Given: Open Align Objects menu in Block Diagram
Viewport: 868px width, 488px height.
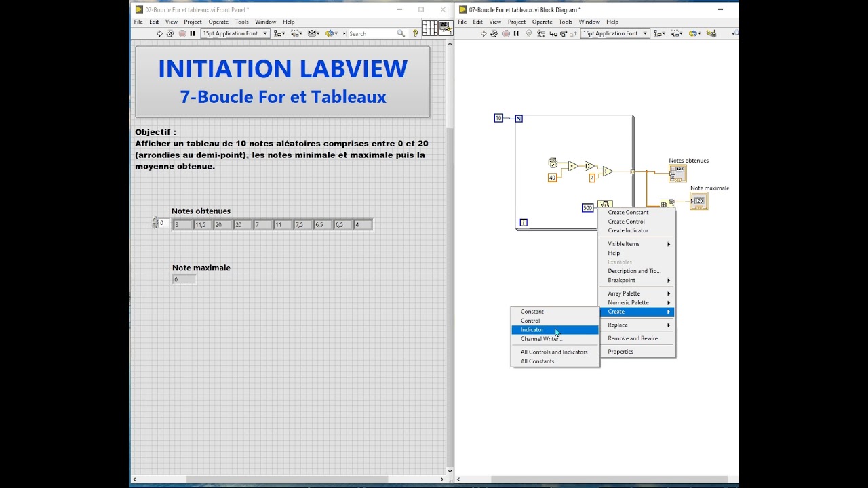Looking at the screenshot, I should click(x=660, y=33).
